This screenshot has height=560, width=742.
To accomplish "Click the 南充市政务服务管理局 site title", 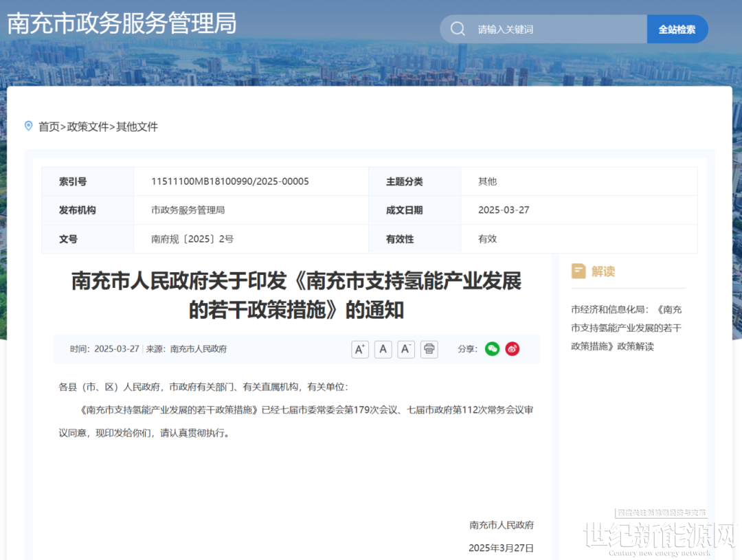I will pyautogui.click(x=122, y=23).
